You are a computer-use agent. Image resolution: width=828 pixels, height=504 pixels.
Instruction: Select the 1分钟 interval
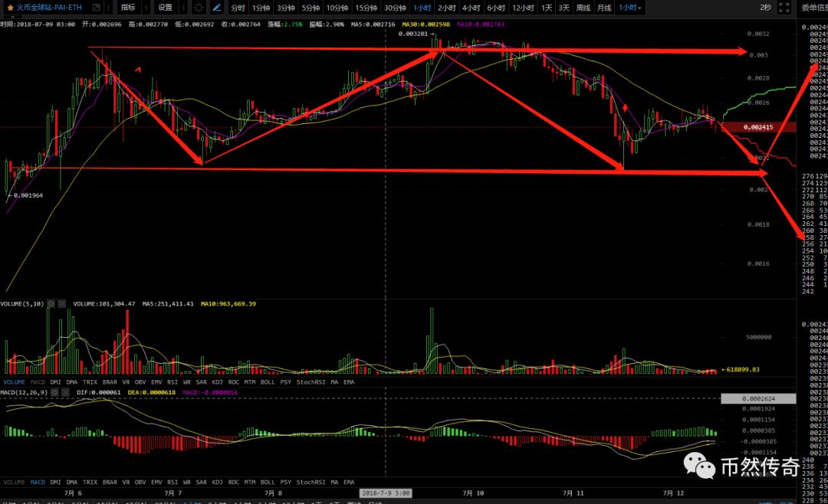[261, 8]
